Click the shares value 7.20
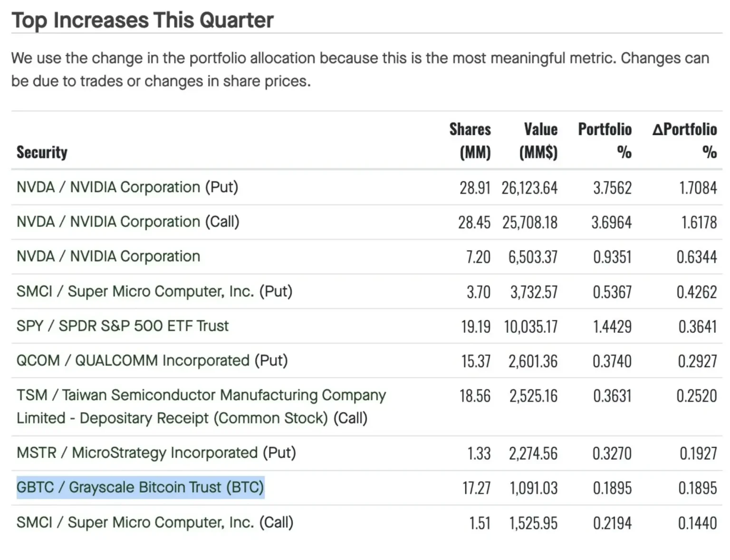The height and width of the screenshot is (560, 730). [478, 257]
